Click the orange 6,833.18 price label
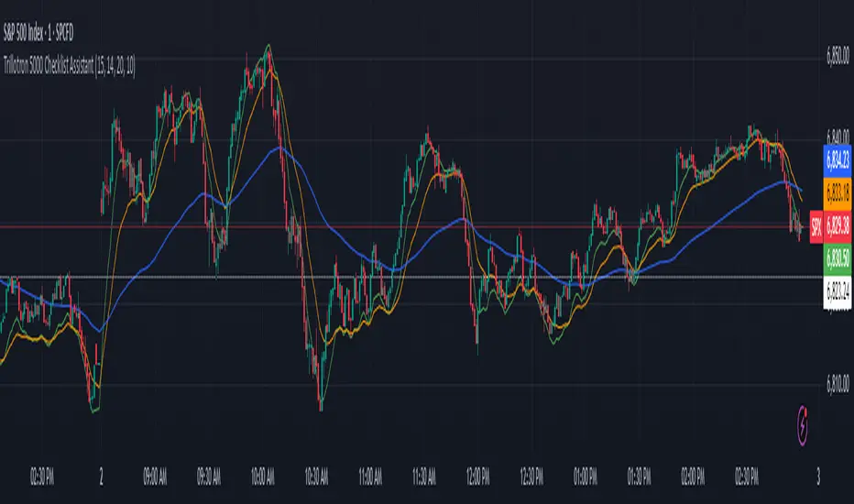 [x=838, y=193]
